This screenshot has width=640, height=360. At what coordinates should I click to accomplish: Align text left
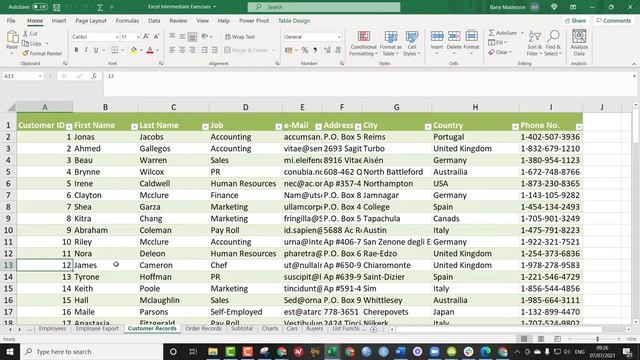coord(172,50)
